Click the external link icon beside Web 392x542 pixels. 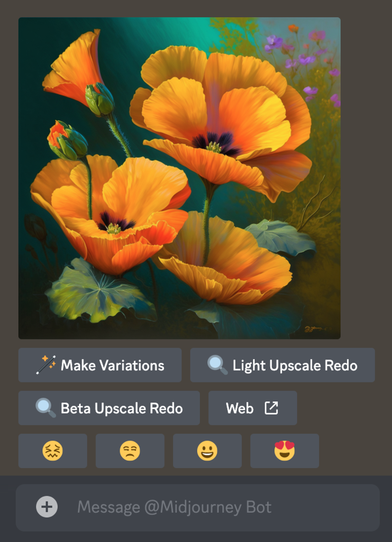[271, 408]
